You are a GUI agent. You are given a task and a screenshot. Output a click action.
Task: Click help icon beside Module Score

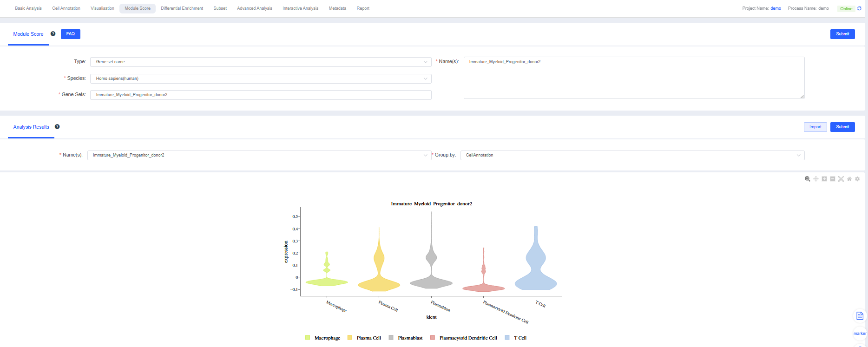(x=53, y=34)
